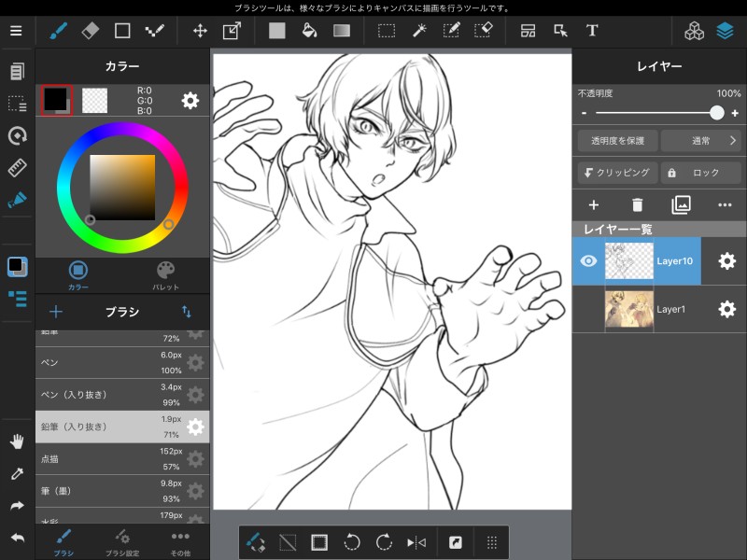Switch to ブラシ設定 tab
The width and height of the screenshot is (747, 560).
click(122, 542)
